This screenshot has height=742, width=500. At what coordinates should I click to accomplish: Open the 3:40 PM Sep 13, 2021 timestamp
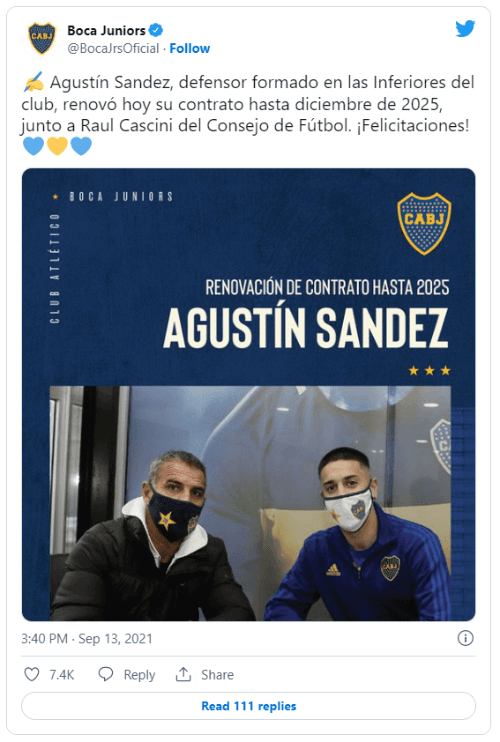pos(87,638)
